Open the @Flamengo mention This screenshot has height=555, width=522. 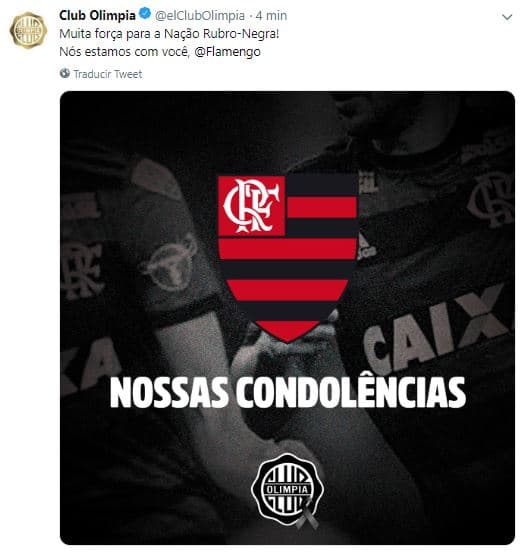pyautogui.click(x=228, y=52)
